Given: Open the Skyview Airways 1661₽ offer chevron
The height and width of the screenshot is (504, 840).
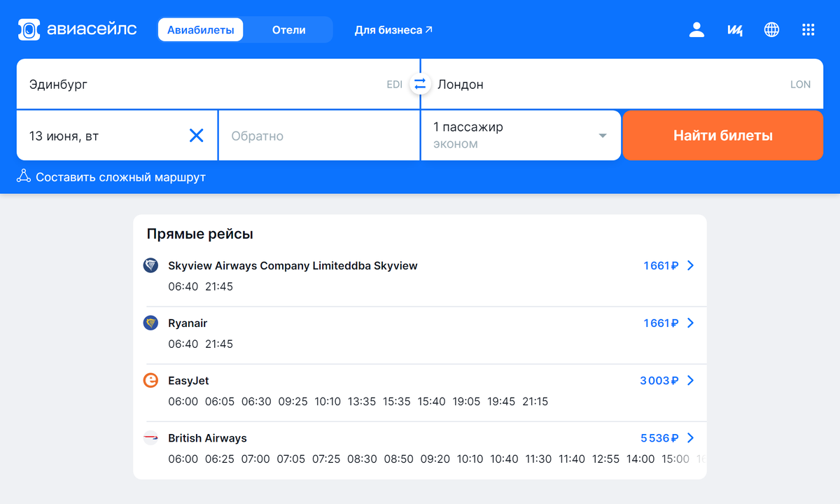Looking at the screenshot, I should point(690,265).
